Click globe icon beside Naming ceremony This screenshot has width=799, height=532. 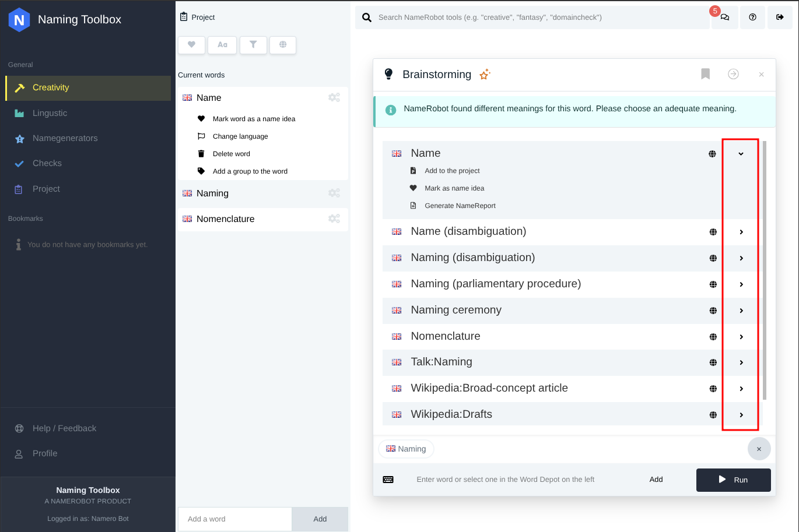click(713, 311)
